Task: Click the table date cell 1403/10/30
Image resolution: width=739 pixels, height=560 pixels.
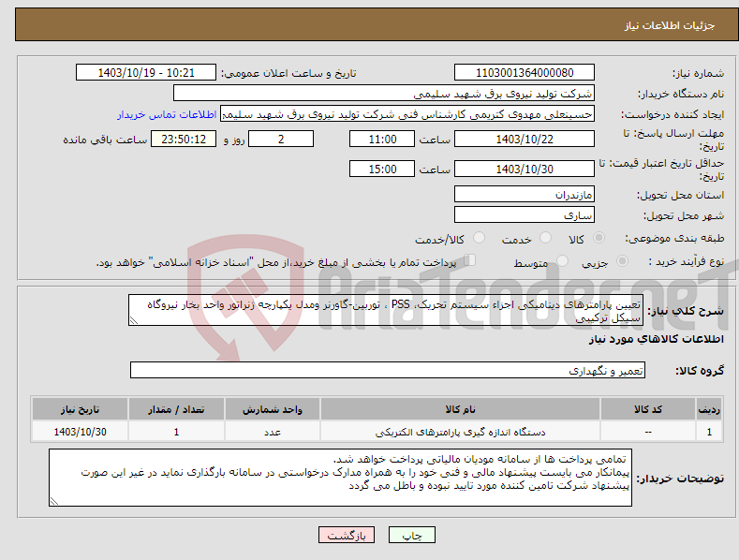Action: coord(81,432)
